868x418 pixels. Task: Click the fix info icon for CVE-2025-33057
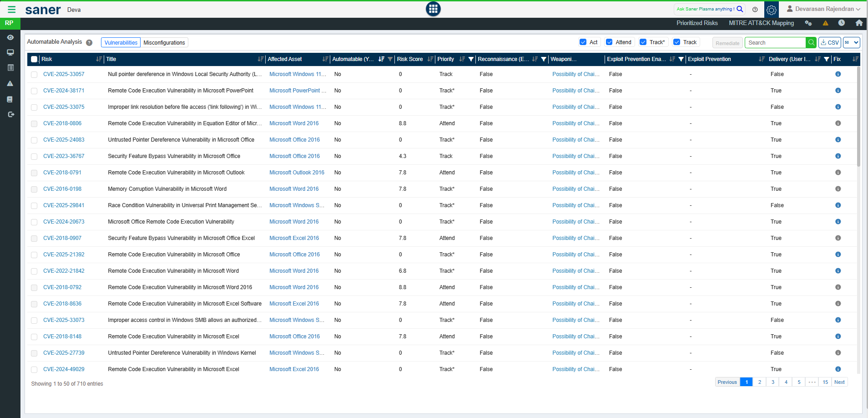[x=838, y=74]
